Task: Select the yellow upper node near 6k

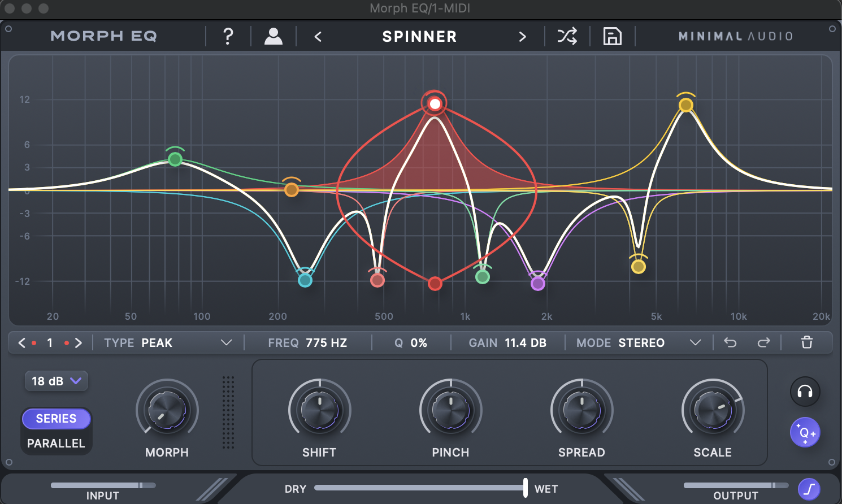Action: [686, 105]
